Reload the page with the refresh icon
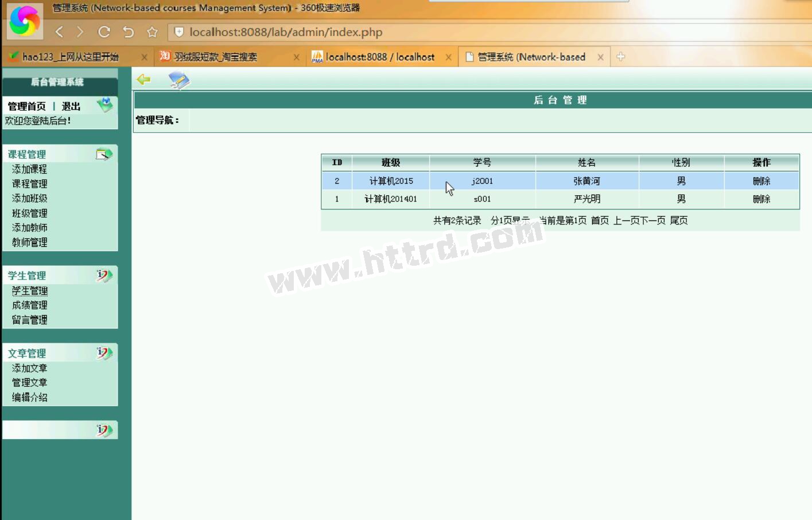This screenshot has height=520, width=812. (x=104, y=32)
